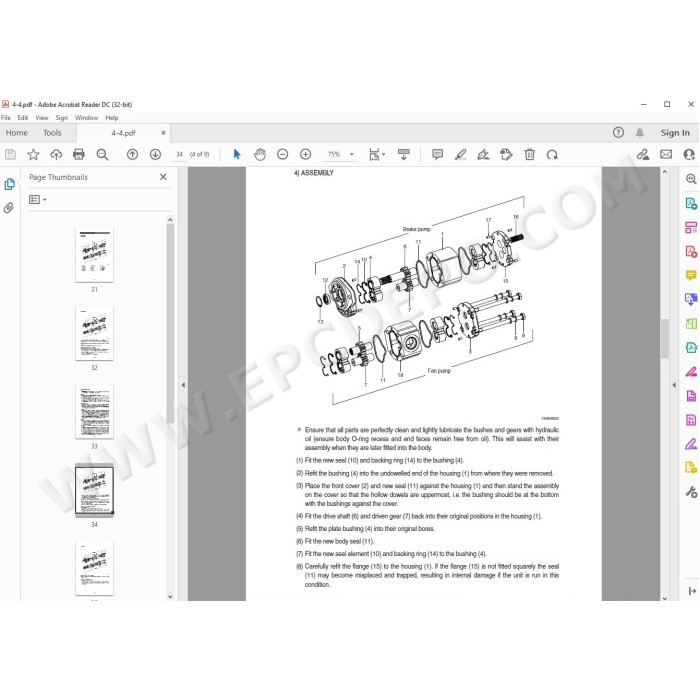
Task: Click the delete trash icon
Action: [529, 154]
